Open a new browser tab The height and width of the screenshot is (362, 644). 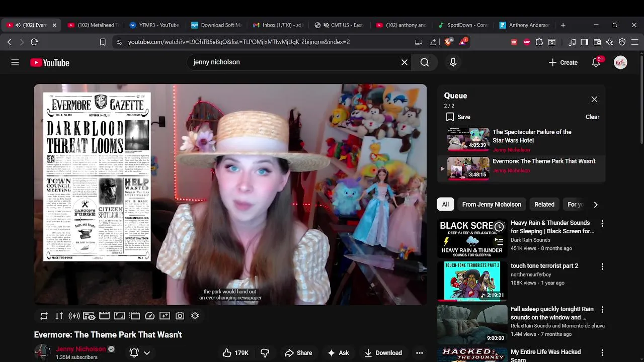[563, 25]
